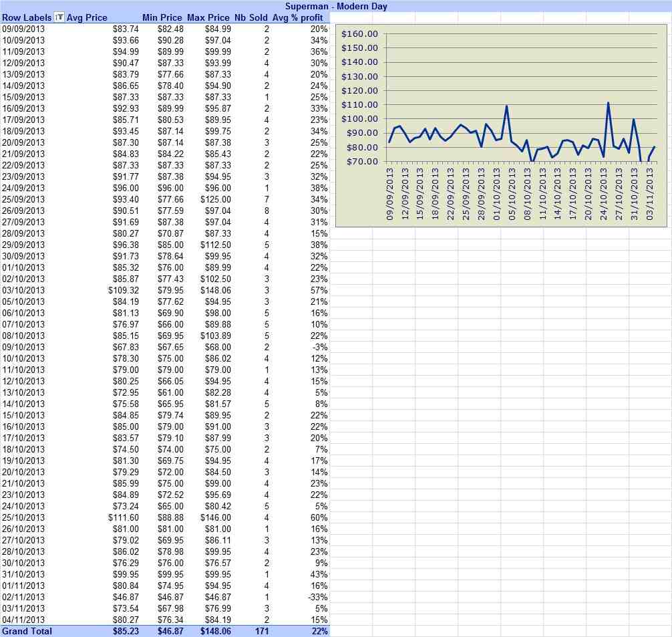Image resolution: width=672 pixels, height=637 pixels.
Task: Click the $85.23 grand total average cell
Action: [126, 632]
